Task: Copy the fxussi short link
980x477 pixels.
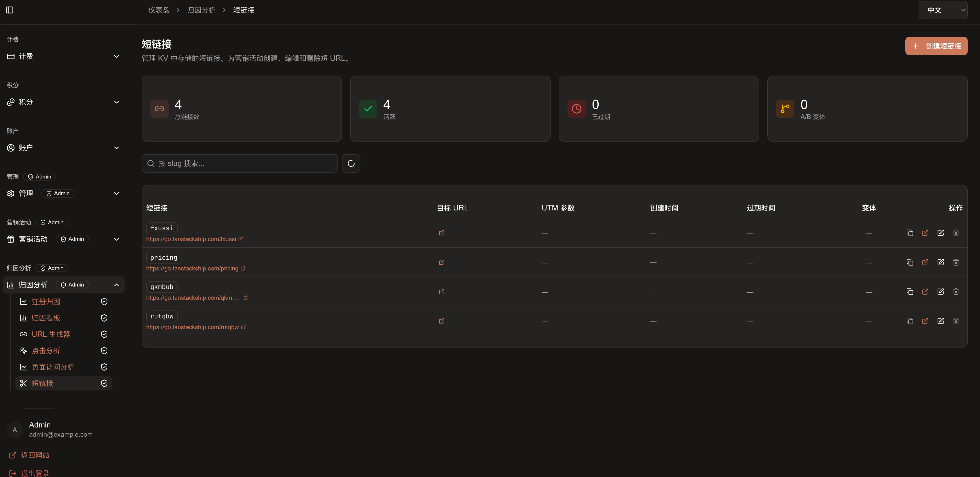Action: (x=910, y=233)
